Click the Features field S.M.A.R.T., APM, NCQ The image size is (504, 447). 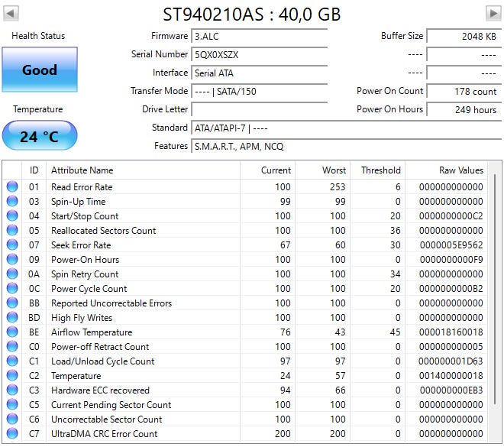(346, 146)
